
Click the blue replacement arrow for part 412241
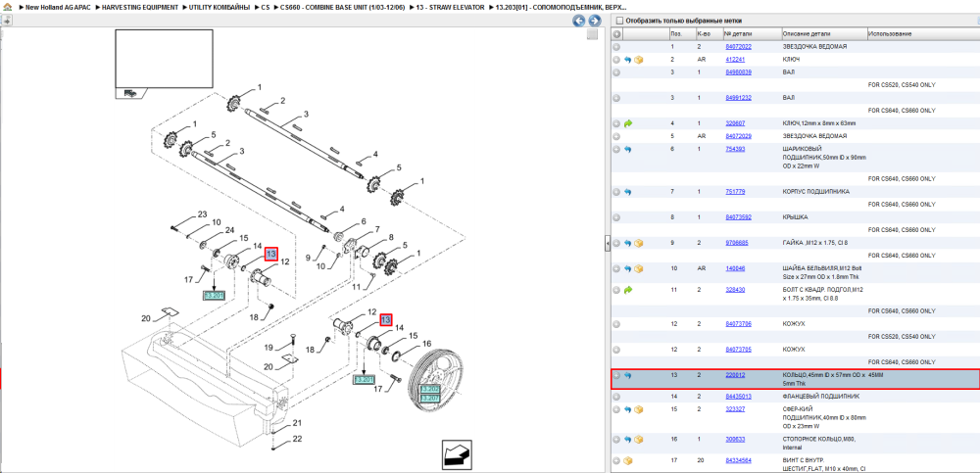[627, 60]
